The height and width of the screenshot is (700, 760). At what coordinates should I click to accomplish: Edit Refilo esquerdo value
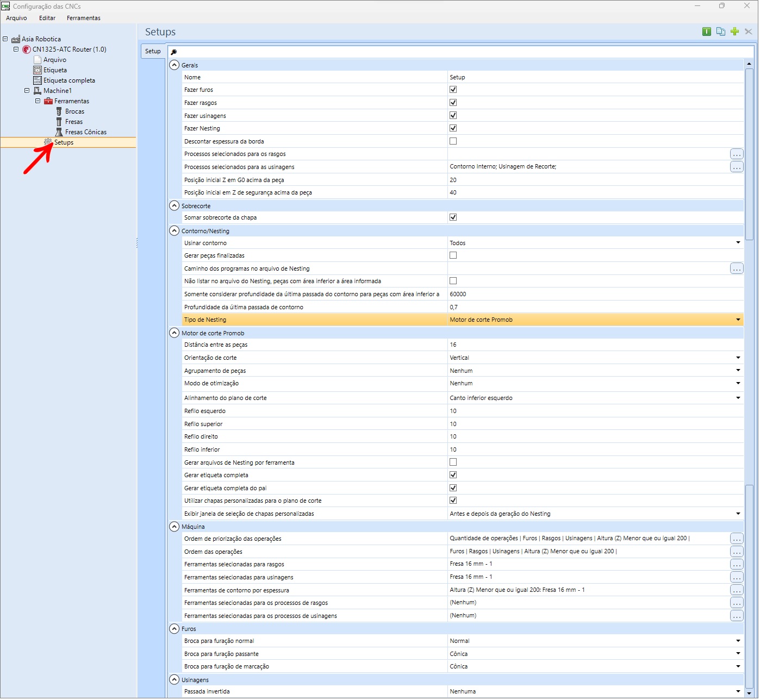(596, 411)
